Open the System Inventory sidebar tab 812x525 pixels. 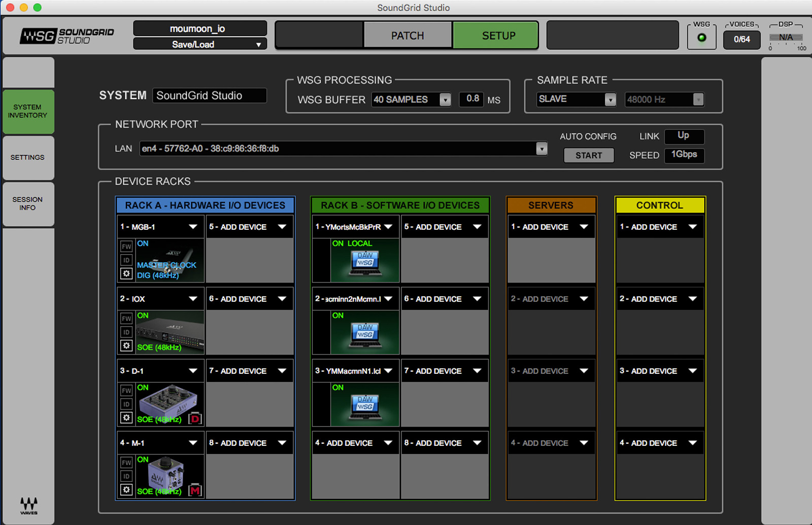(x=28, y=112)
